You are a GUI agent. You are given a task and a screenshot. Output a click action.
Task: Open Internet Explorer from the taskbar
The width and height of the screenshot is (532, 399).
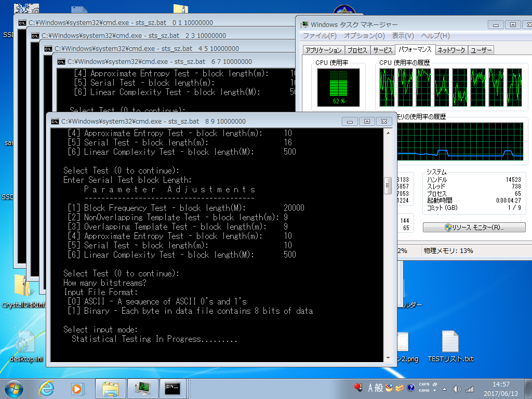click(x=47, y=388)
